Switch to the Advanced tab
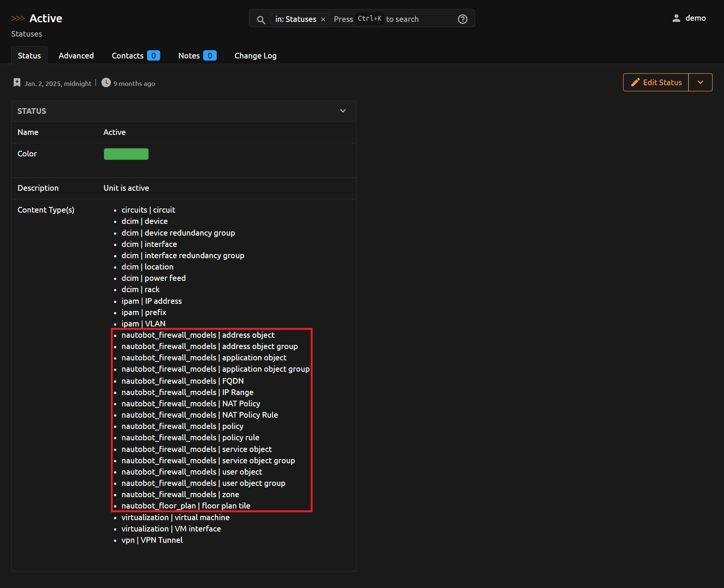 point(76,55)
